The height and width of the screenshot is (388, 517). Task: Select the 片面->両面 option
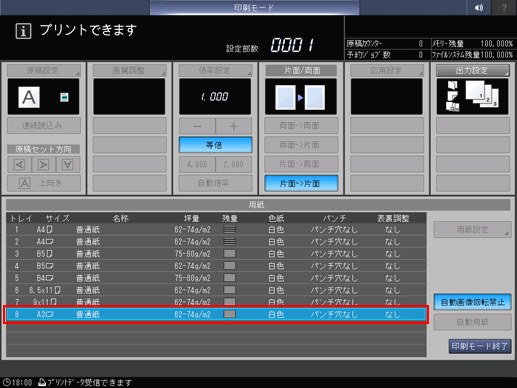tap(301, 164)
